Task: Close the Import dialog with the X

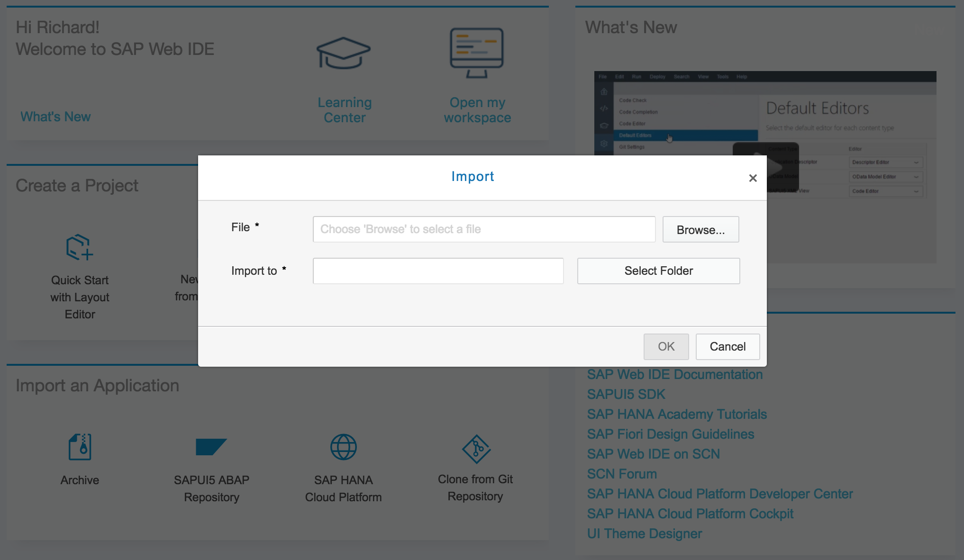Action: click(753, 178)
